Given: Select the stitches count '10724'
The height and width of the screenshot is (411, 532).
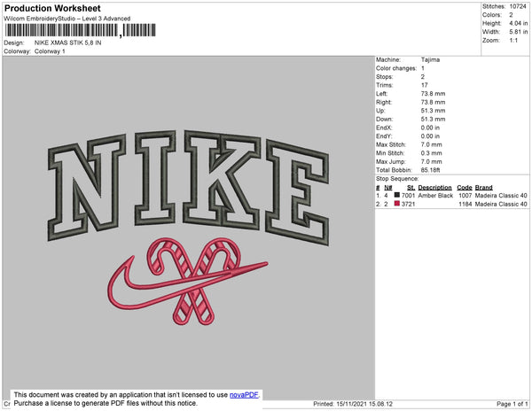Looking at the screenshot, I should pyautogui.click(x=518, y=6).
